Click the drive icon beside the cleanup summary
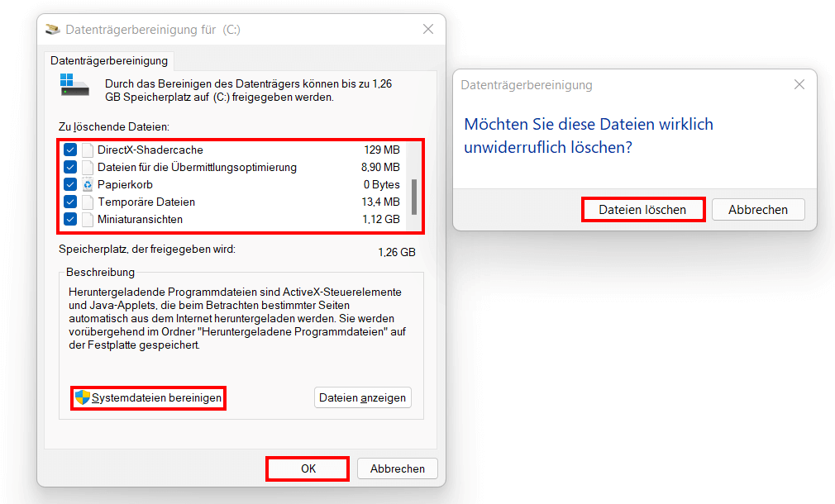This screenshot has height=504, width=835. click(x=74, y=85)
